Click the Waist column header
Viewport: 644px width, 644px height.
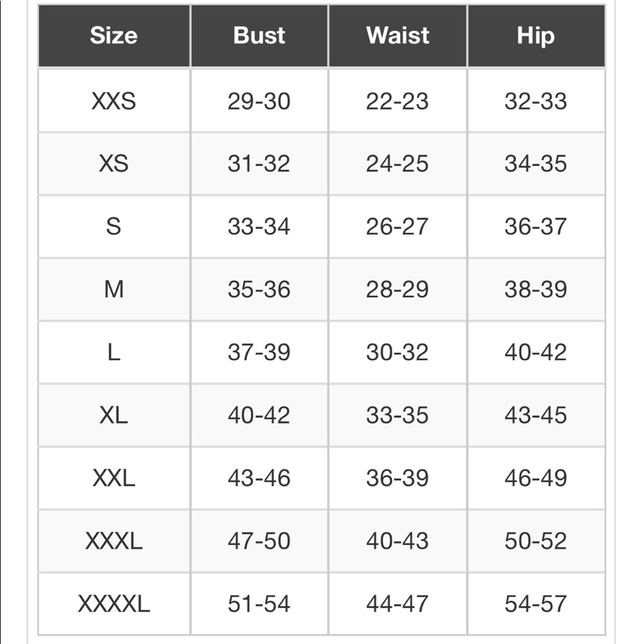397,35
